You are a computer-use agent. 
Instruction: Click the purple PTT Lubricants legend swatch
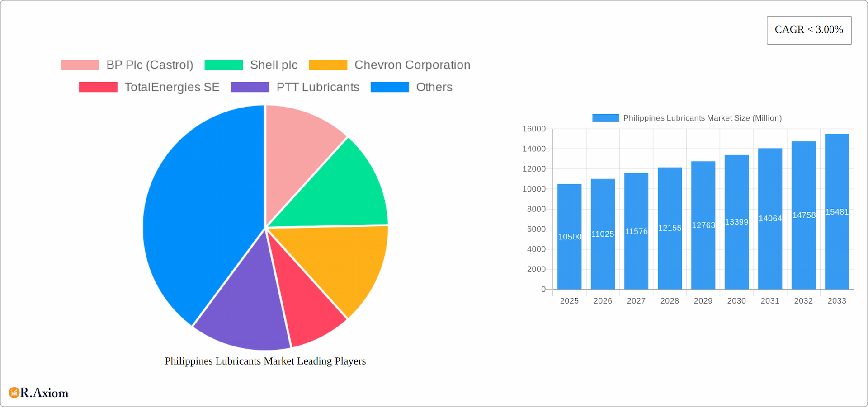(250, 87)
